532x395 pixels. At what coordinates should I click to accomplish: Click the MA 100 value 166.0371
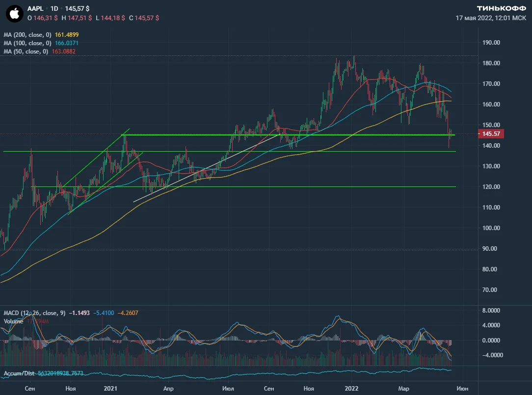click(x=67, y=43)
